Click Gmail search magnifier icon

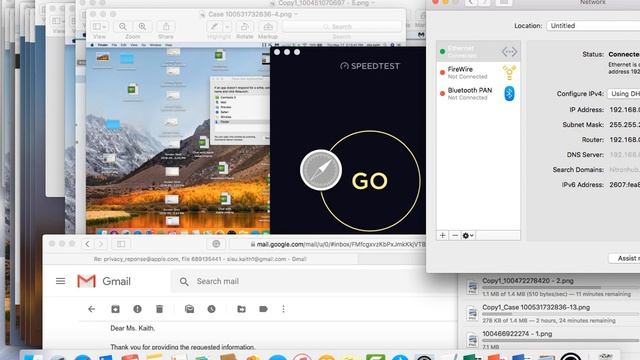[184, 282]
